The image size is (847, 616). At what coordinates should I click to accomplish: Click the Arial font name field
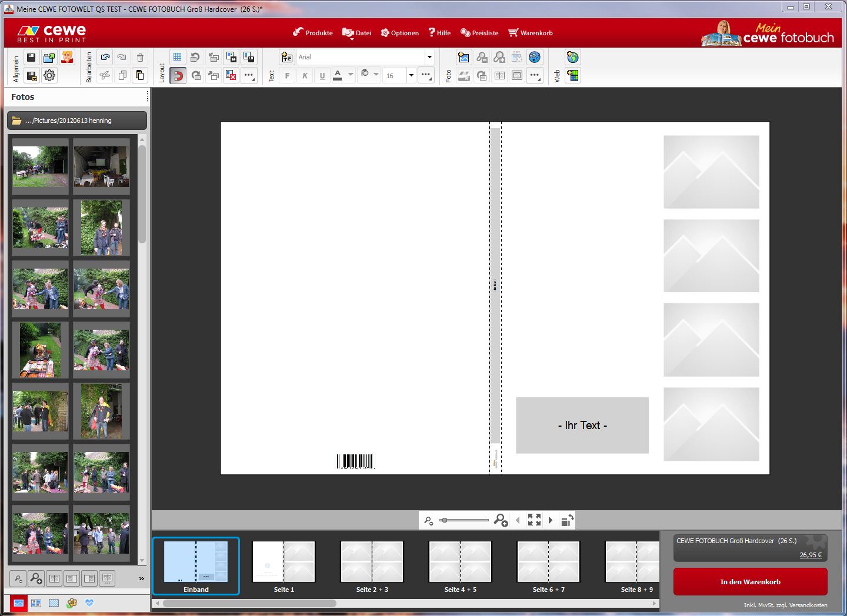(361, 57)
